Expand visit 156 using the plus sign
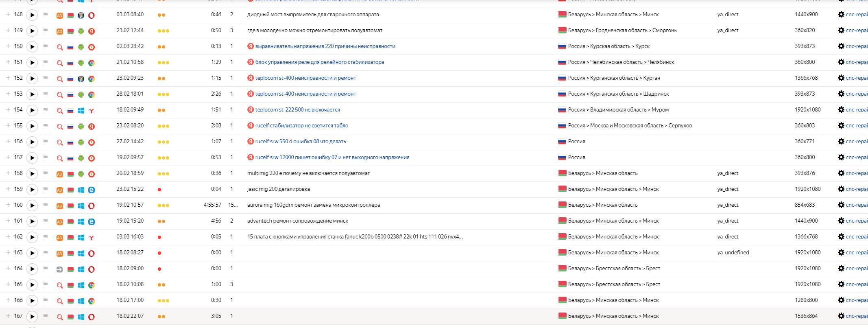The height and width of the screenshot is (328, 868). click(x=8, y=141)
